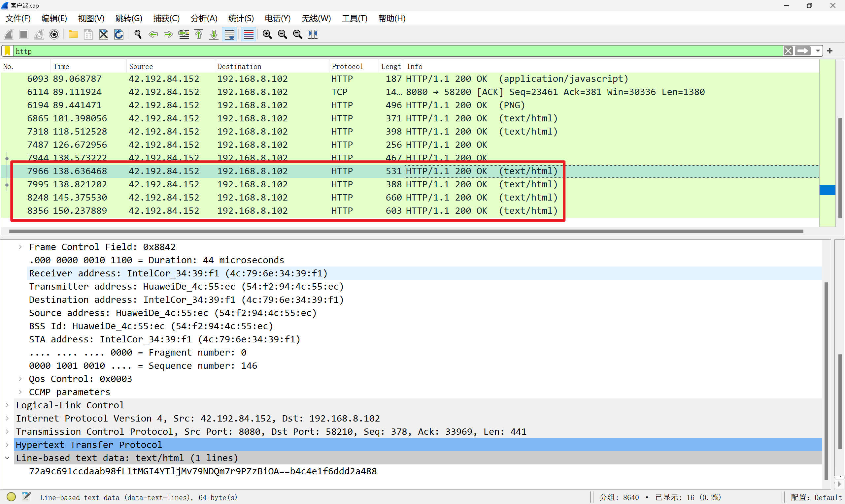Screen dimensions: 845x504
Task: Open the display filter bookmark icon
Action: tap(8, 51)
